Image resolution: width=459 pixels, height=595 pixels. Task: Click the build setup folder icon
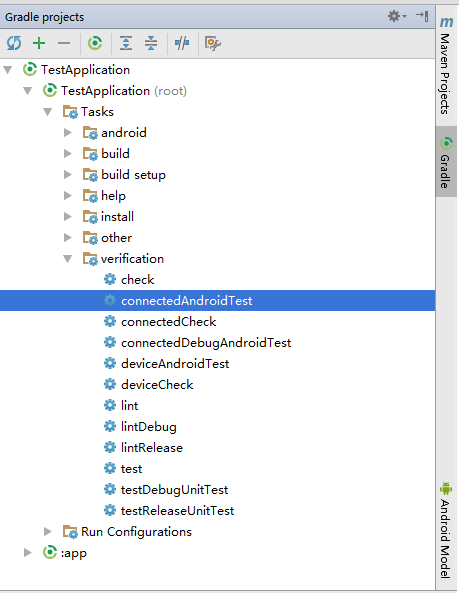90,175
